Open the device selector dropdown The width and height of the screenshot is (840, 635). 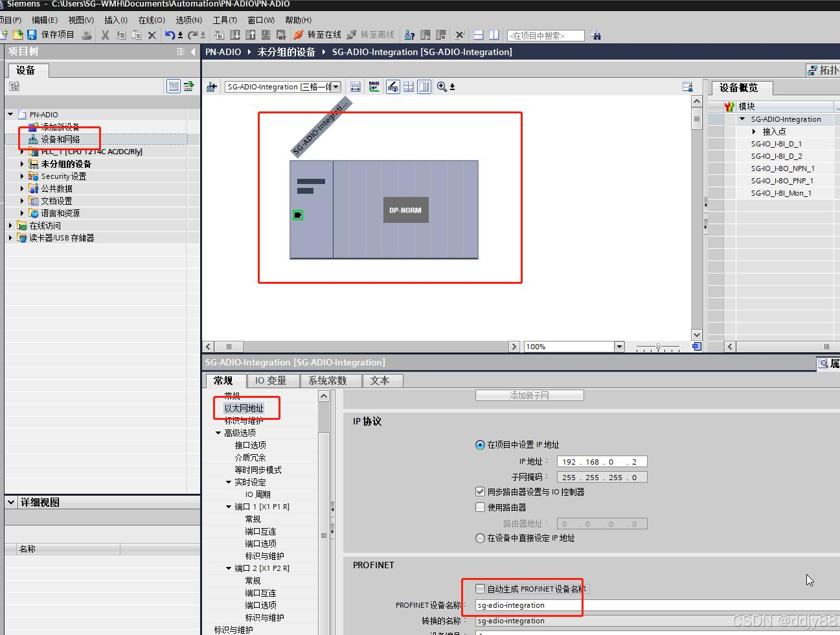tap(336, 86)
